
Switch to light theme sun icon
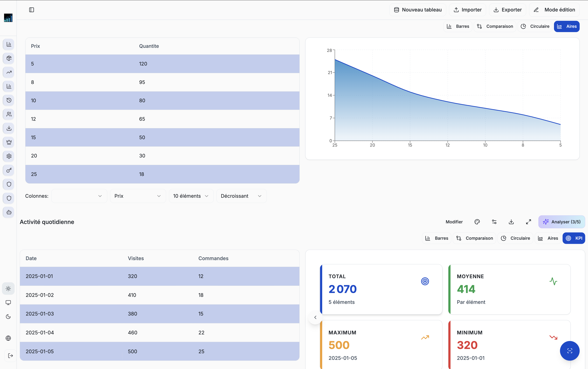(x=8, y=289)
